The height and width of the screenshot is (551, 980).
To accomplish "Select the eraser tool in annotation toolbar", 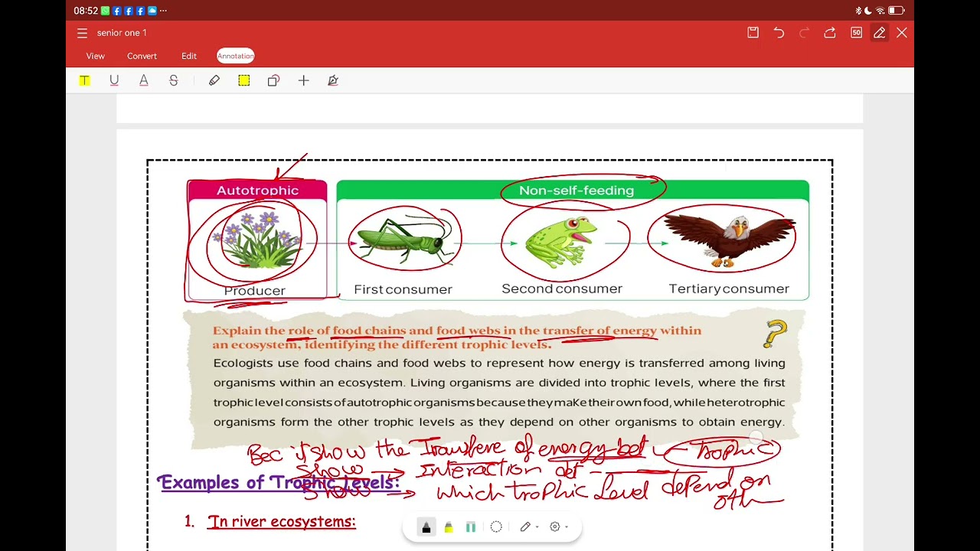I will coord(214,80).
